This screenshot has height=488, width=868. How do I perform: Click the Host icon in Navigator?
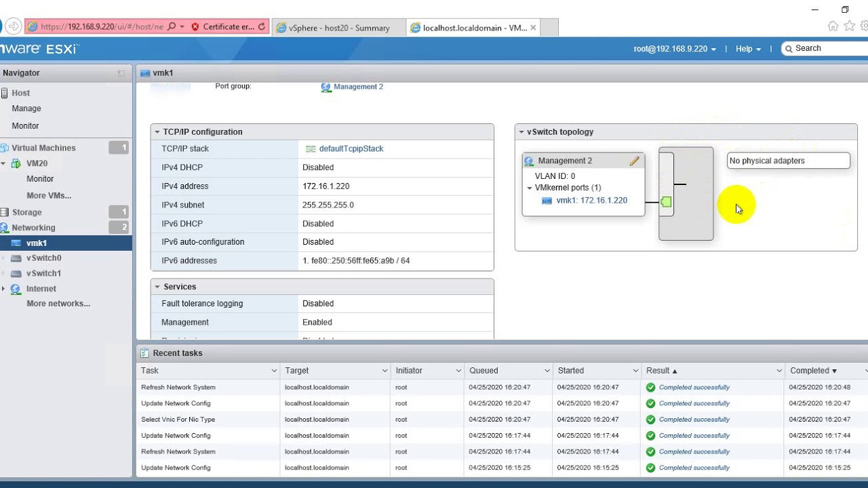(5, 93)
